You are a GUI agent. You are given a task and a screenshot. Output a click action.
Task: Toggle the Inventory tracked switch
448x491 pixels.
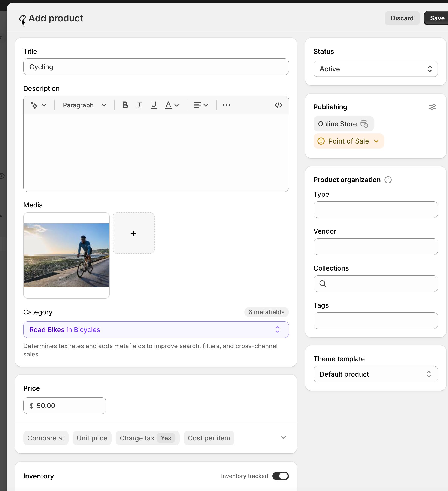point(280,476)
